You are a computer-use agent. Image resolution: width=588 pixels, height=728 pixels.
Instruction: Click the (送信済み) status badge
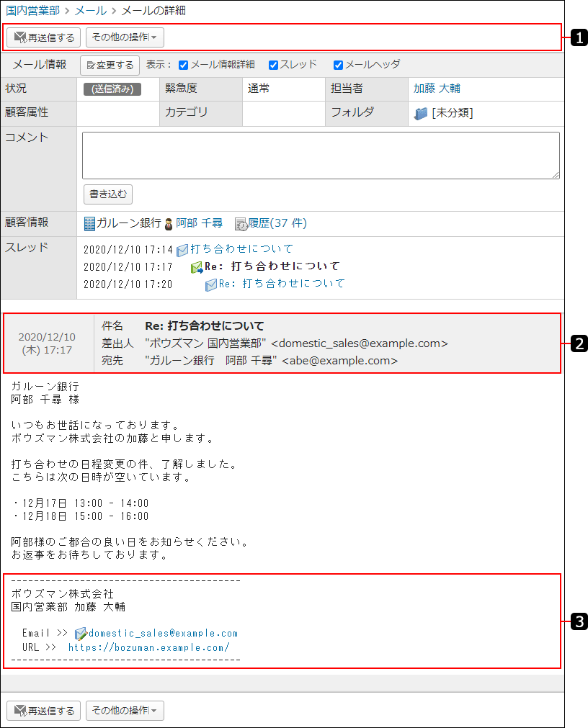pyautogui.click(x=112, y=89)
